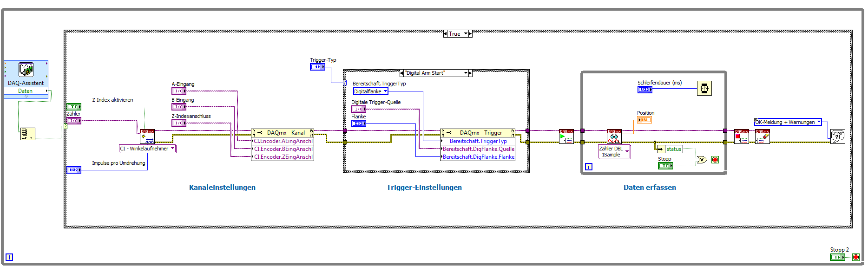Click the DAQmx Start Task VI icon
The width and height of the screenshot is (868, 279).
coord(566,136)
